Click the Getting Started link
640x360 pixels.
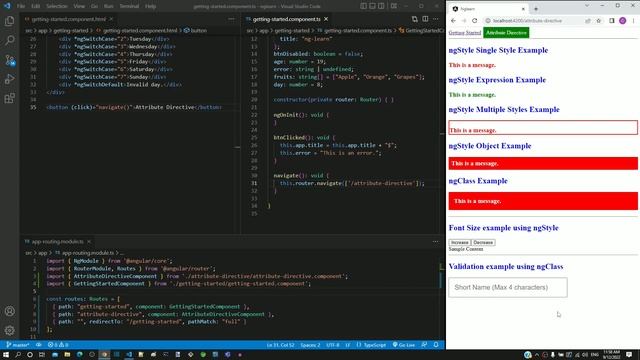click(464, 33)
